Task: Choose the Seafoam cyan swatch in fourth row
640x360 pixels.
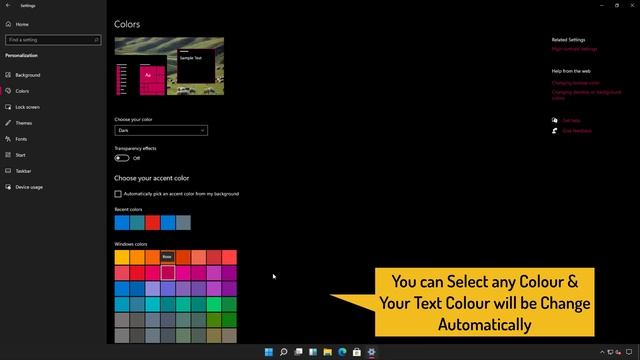Action: click(153, 304)
